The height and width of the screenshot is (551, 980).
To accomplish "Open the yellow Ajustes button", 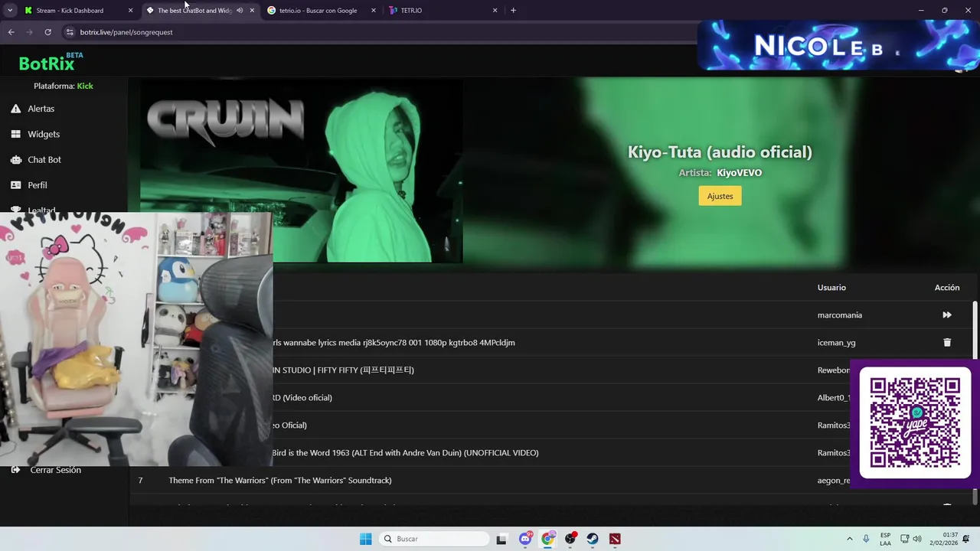I will coord(720,196).
